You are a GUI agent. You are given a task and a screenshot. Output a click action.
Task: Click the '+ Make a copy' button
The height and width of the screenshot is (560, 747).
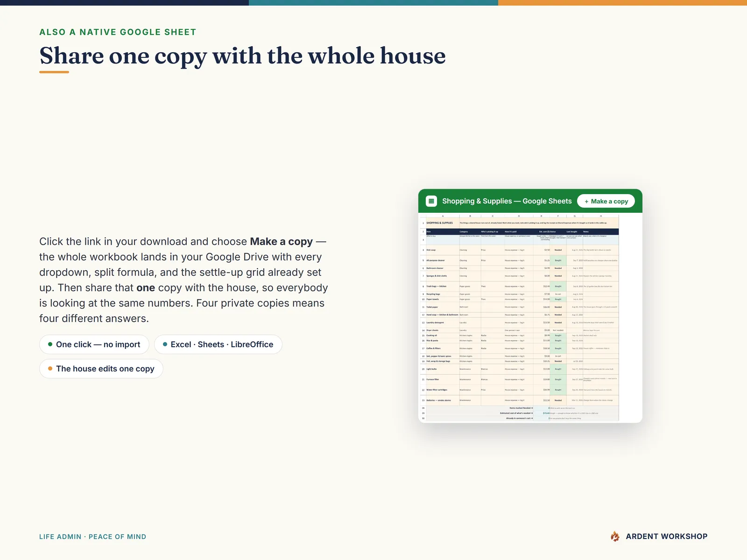pyautogui.click(x=606, y=201)
